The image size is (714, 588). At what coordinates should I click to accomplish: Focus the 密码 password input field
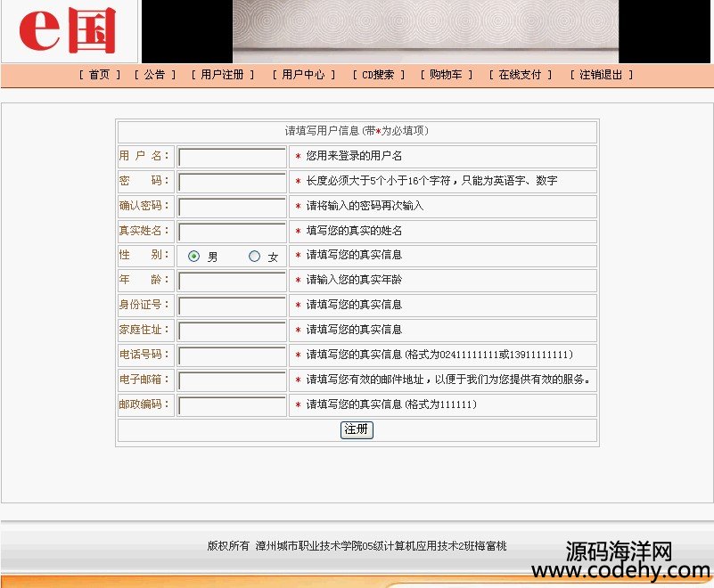tap(233, 182)
